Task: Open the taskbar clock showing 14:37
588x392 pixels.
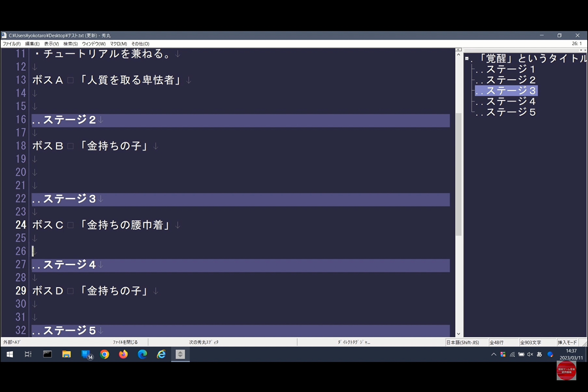Action: tap(571, 354)
